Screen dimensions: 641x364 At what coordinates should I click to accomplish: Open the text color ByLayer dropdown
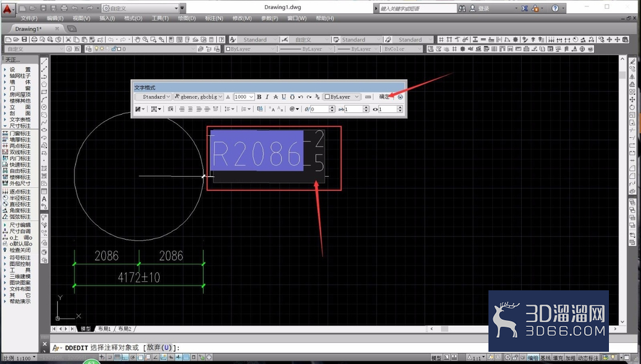tap(342, 97)
